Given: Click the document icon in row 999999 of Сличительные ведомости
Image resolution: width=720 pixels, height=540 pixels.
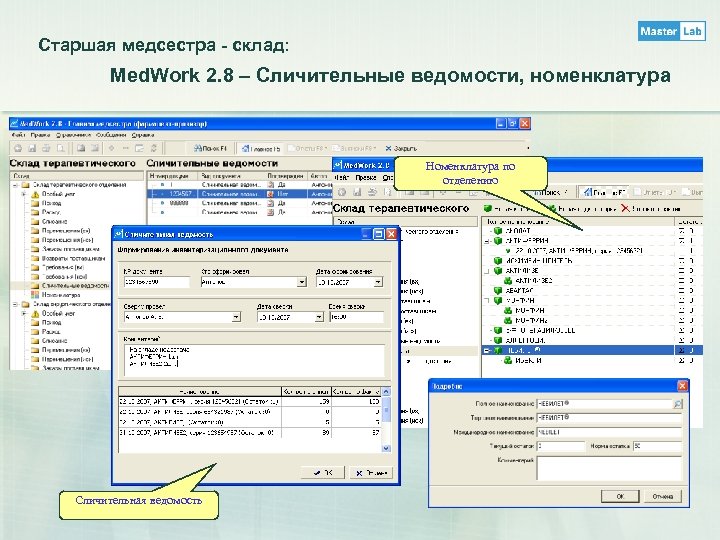Looking at the screenshot, I should click(x=271, y=203).
